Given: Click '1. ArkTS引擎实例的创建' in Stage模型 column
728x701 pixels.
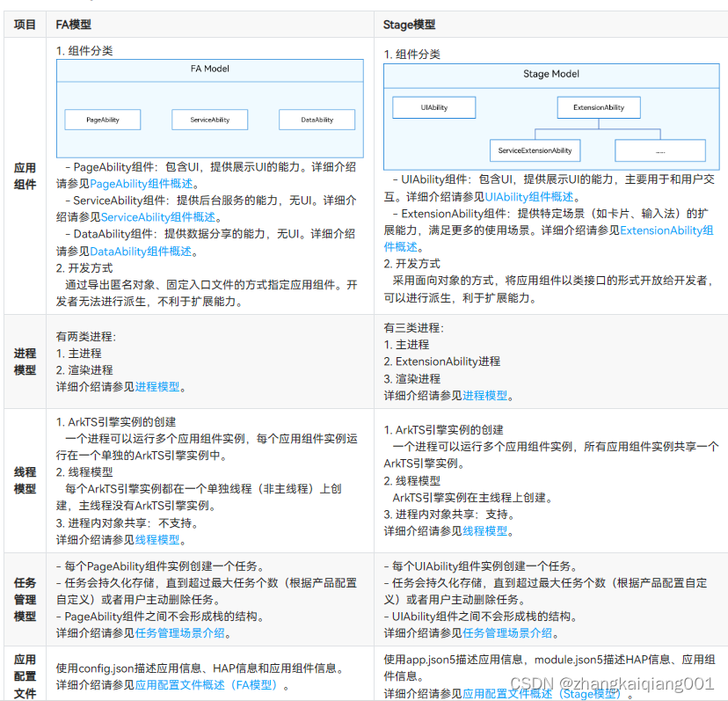Looking at the screenshot, I should click(443, 430).
